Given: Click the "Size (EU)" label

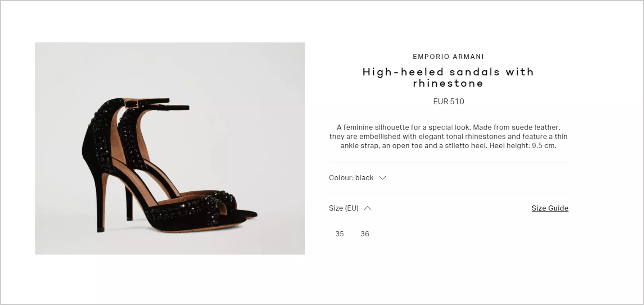Looking at the screenshot, I should click(x=343, y=208).
